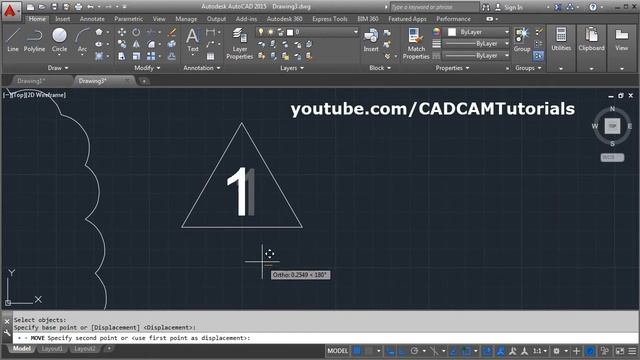The width and height of the screenshot is (640, 360).
Task: Click the current layer color swatch
Action: click(290, 32)
